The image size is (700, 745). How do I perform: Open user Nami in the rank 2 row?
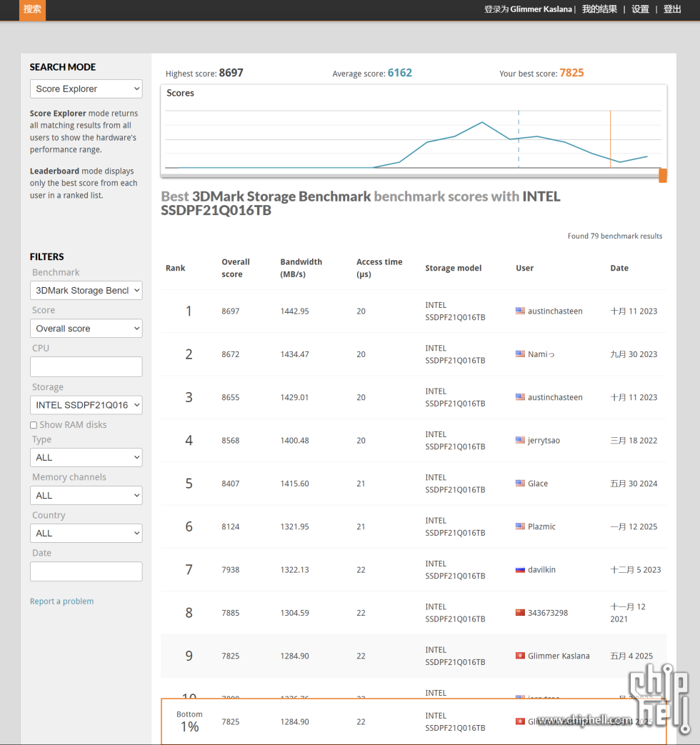(541, 354)
